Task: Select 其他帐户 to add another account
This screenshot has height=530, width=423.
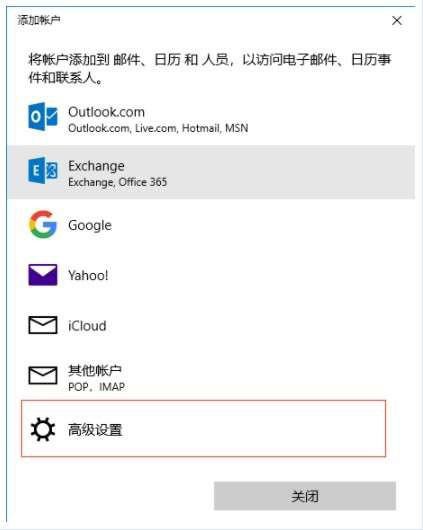Action: (x=211, y=376)
